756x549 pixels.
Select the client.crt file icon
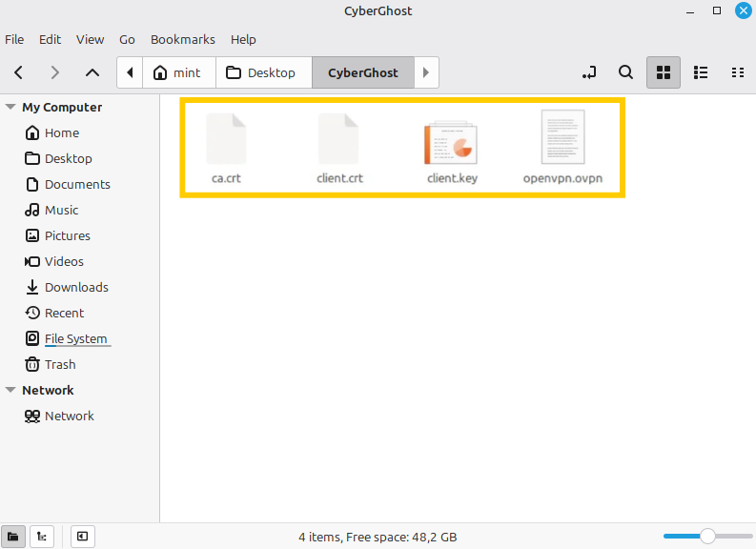[x=338, y=139]
